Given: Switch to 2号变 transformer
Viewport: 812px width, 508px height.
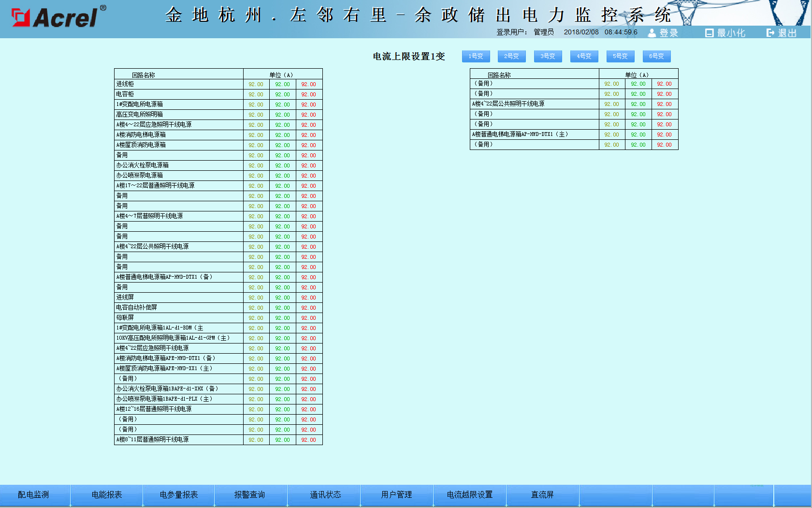Looking at the screenshot, I should click(x=511, y=56).
